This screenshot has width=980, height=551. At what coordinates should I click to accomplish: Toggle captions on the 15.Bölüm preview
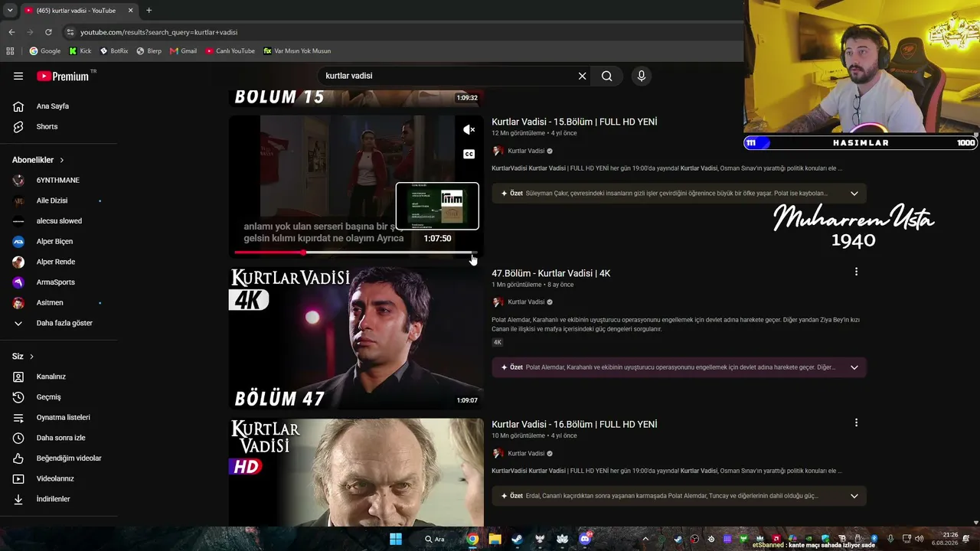469,154
